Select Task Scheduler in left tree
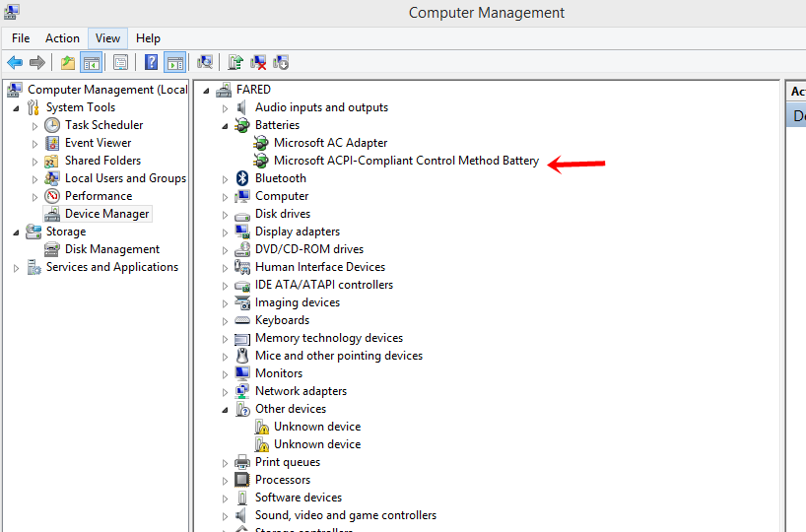 click(x=103, y=125)
